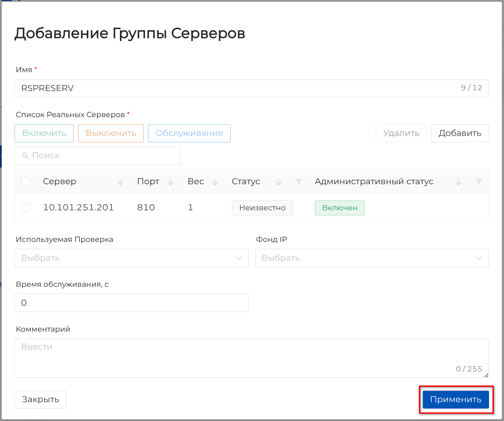Toggle select-all checkbox in table header
This screenshot has width=504, height=421.
(x=26, y=182)
